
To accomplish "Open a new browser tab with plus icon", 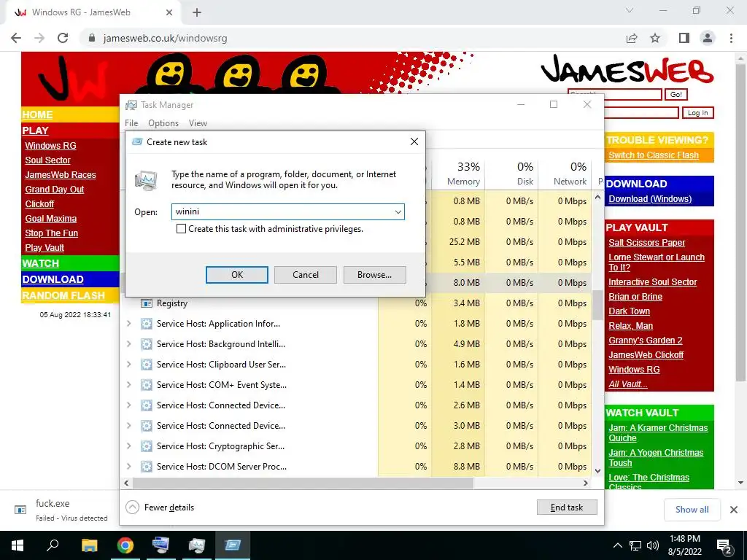I will tap(197, 13).
